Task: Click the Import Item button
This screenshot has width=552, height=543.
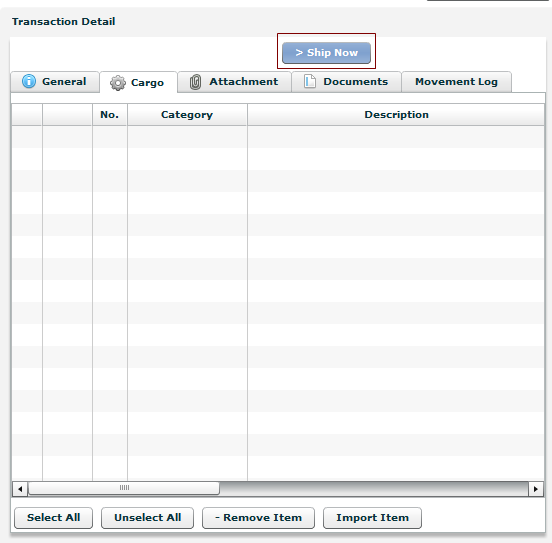Action: tap(372, 518)
